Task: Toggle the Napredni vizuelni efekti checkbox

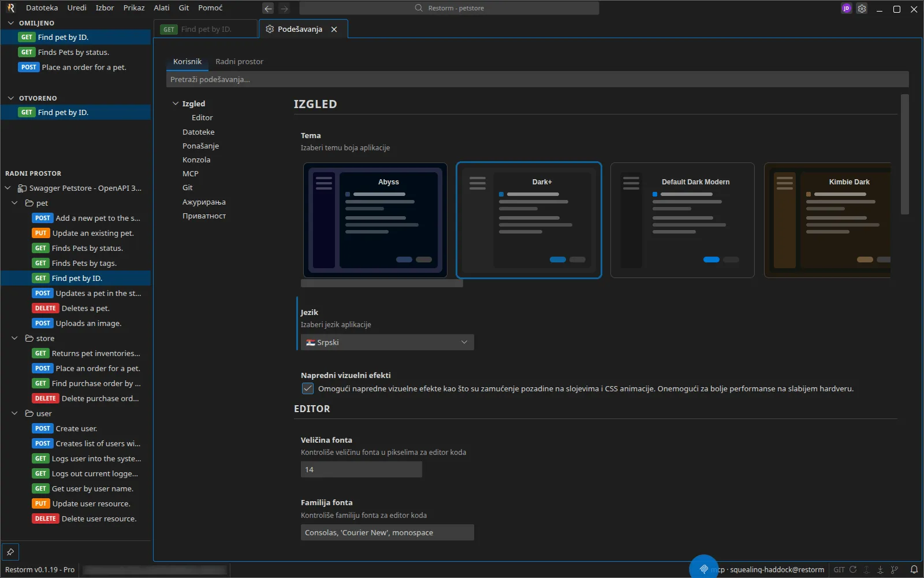Action: tap(308, 388)
